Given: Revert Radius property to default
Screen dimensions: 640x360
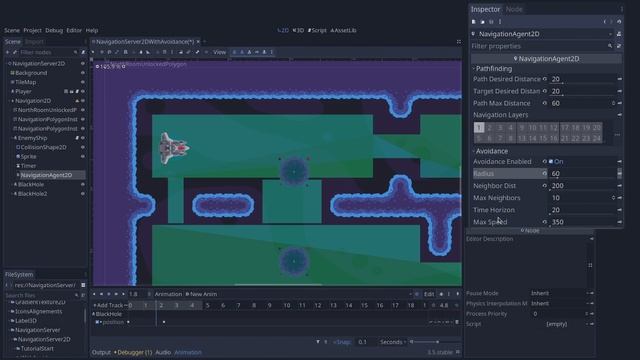Looking at the screenshot, I should tap(544, 173).
